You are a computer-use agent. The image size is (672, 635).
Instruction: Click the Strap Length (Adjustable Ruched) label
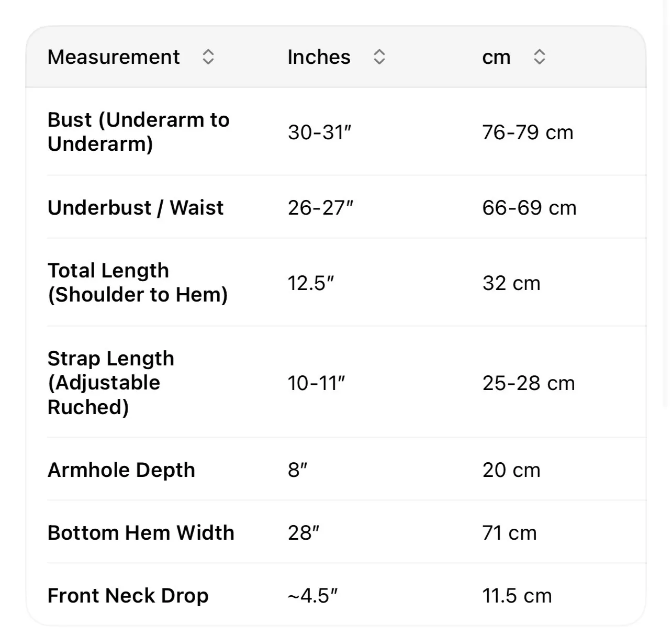(111, 383)
